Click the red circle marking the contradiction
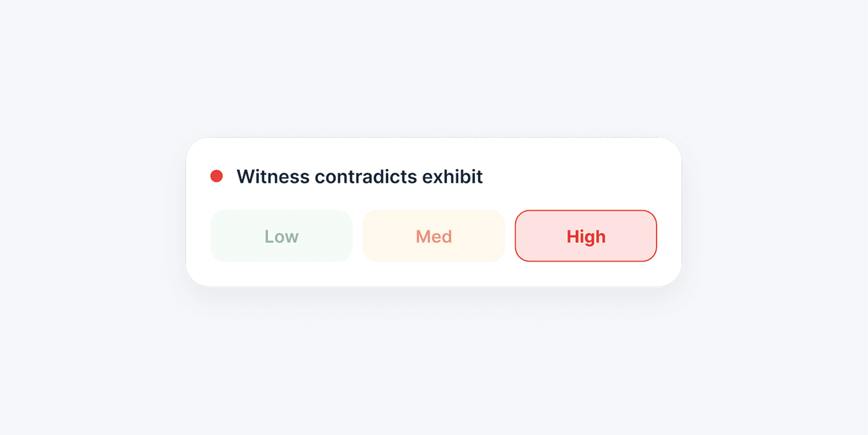The image size is (868, 435). point(217,176)
